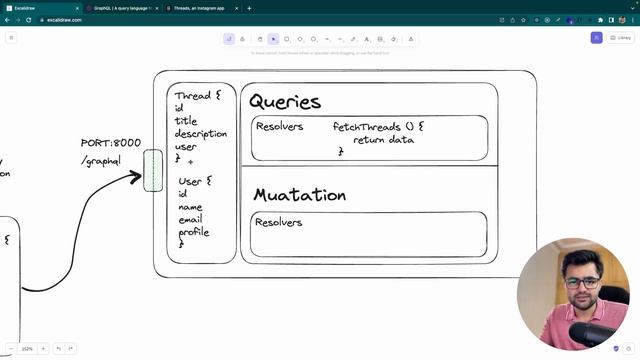Open a new browser tab
This screenshot has height=360, width=640.
click(x=249, y=8)
